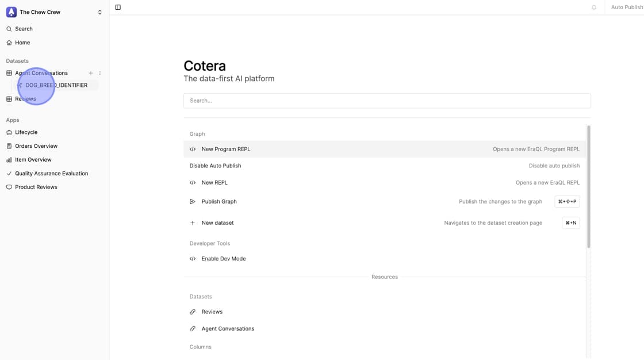Image resolution: width=644 pixels, height=360 pixels.
Task: Click New dataset command
Action: (x=217, y=223)
